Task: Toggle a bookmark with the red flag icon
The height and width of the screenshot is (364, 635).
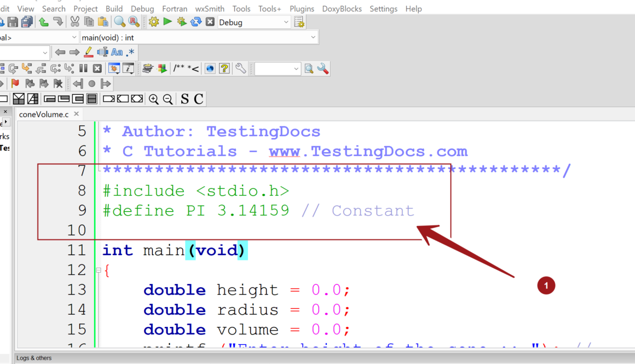Action: [x=16, y=84]
